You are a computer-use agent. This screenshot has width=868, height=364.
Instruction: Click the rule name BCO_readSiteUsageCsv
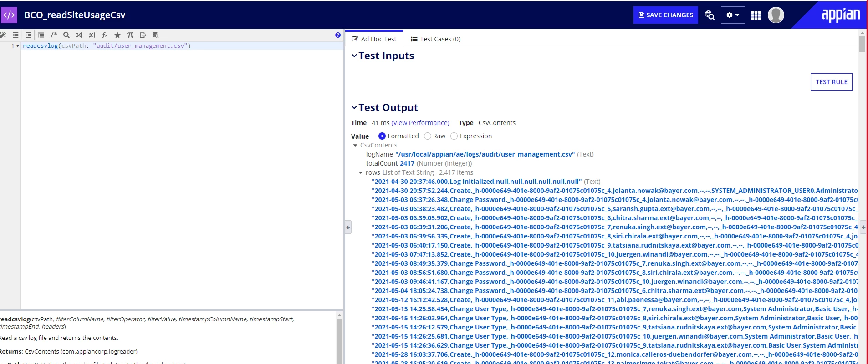(75, 15)
